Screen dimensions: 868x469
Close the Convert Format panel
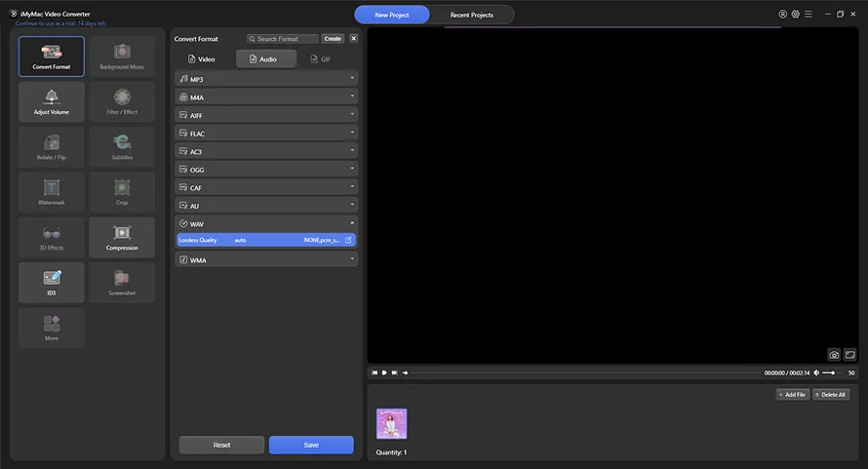[354, 39]
